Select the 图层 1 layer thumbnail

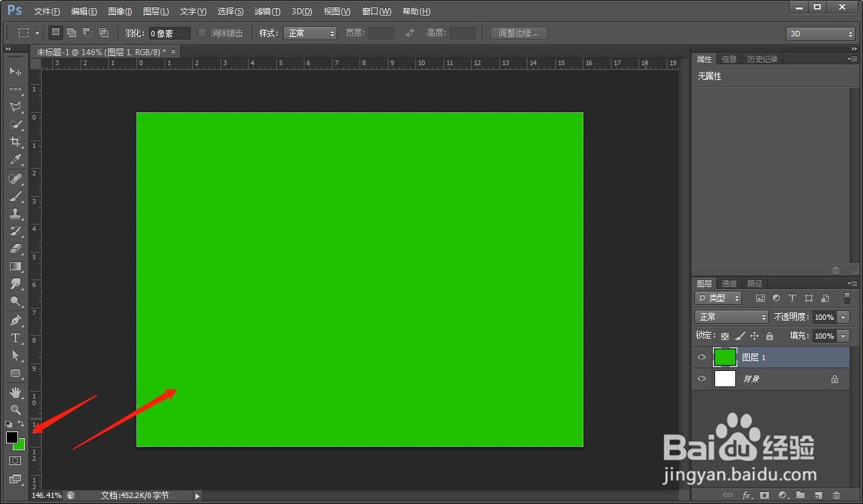pos(725,357)
